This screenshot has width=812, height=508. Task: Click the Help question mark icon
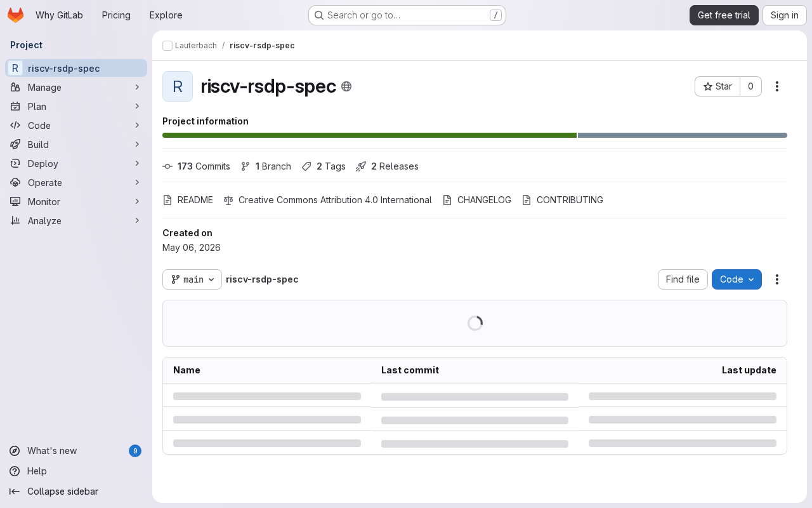point(15,471)
